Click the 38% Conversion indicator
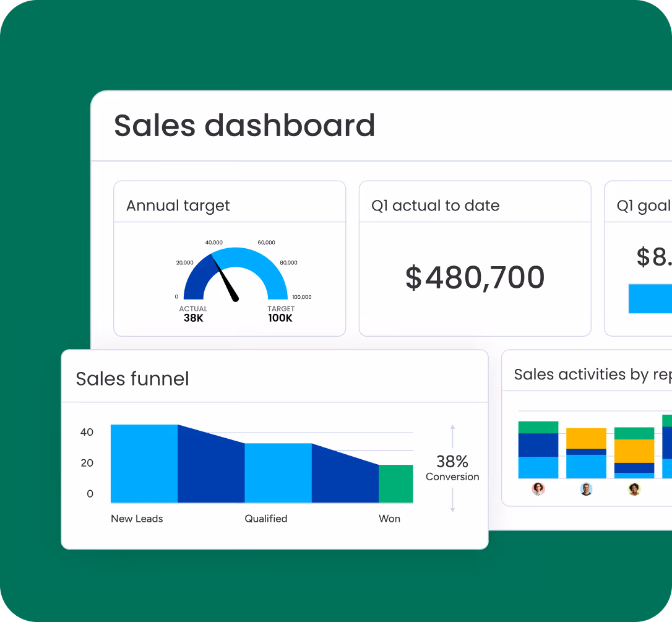 (452, 468)
